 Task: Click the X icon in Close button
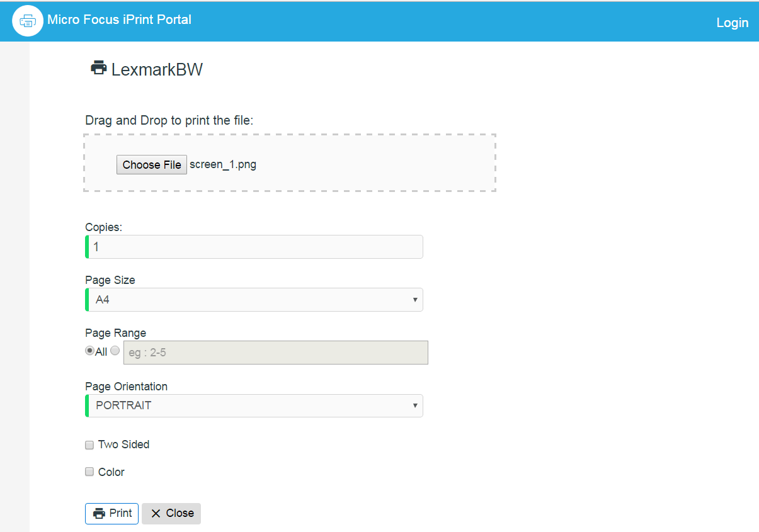[156, 514]
